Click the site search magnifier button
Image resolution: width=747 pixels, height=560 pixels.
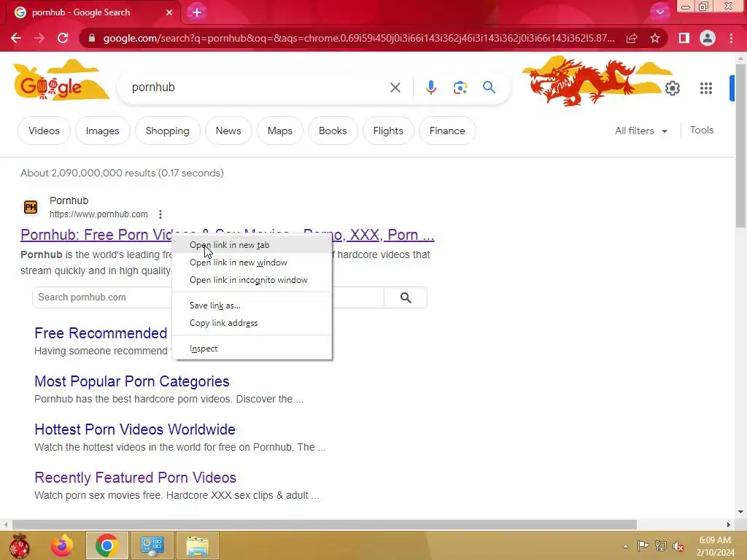click(406, 297)
